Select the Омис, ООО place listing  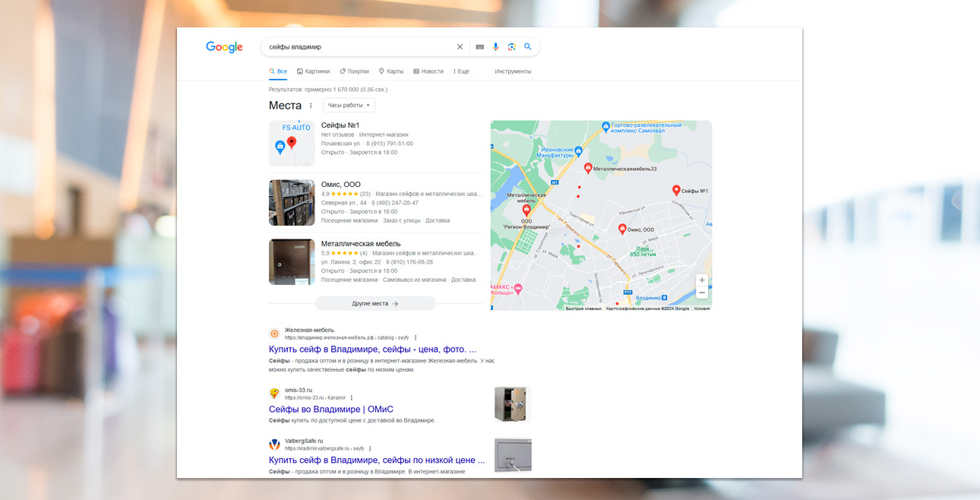(x=340, y=185)
